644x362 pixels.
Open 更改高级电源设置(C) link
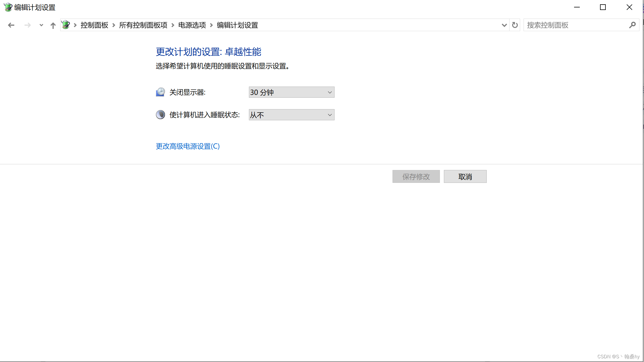[188, 146]
